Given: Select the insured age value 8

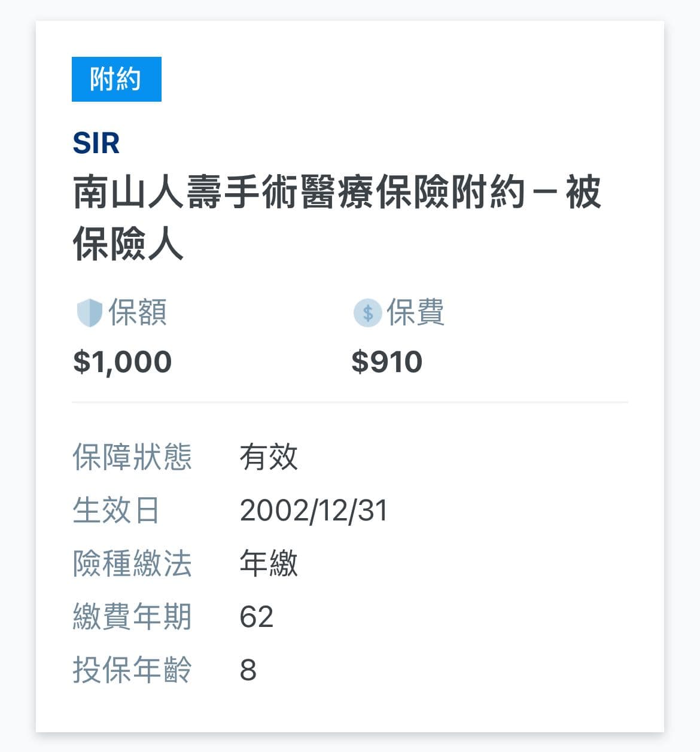Looking at the screenshot, I should coord(248,671).
